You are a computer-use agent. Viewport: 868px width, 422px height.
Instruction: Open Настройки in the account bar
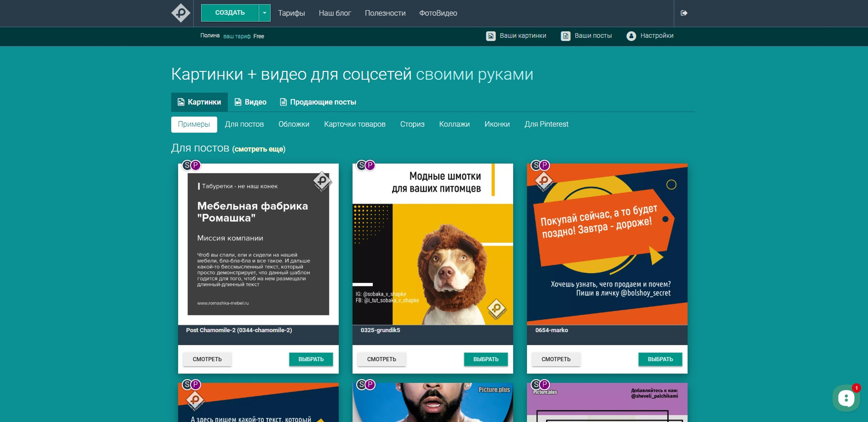[x=650, y=36]
